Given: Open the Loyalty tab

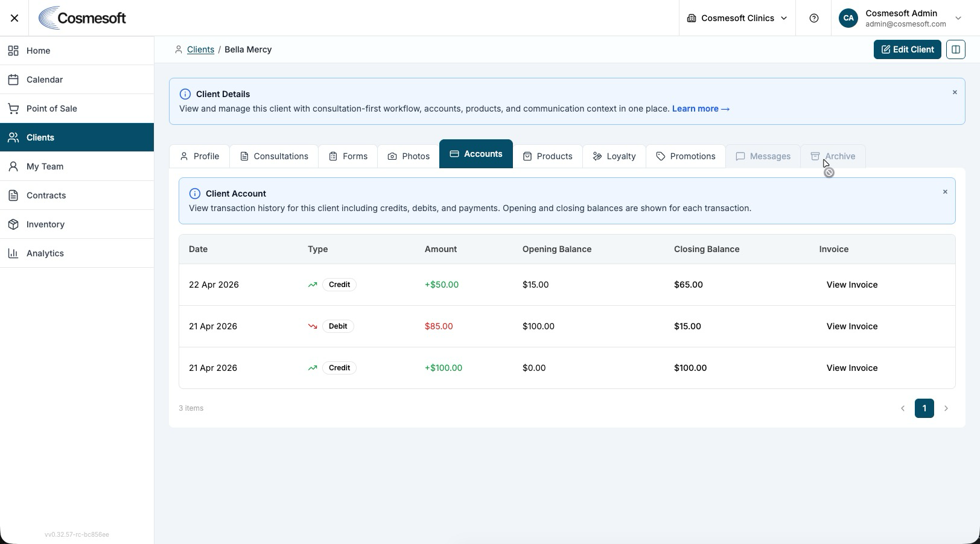Looking at the screenshot, I should coord(614,156).
